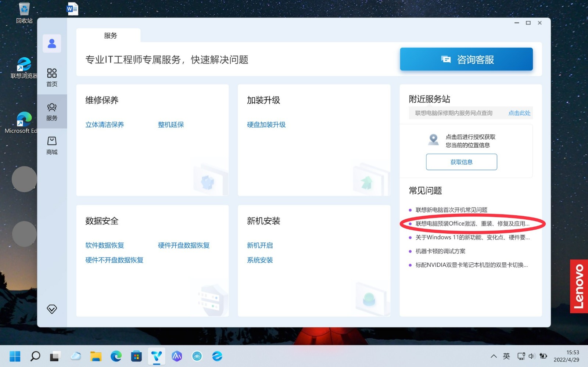Click the 咨询客服 button
Screen dimensions: 588x367
[466, 59]
